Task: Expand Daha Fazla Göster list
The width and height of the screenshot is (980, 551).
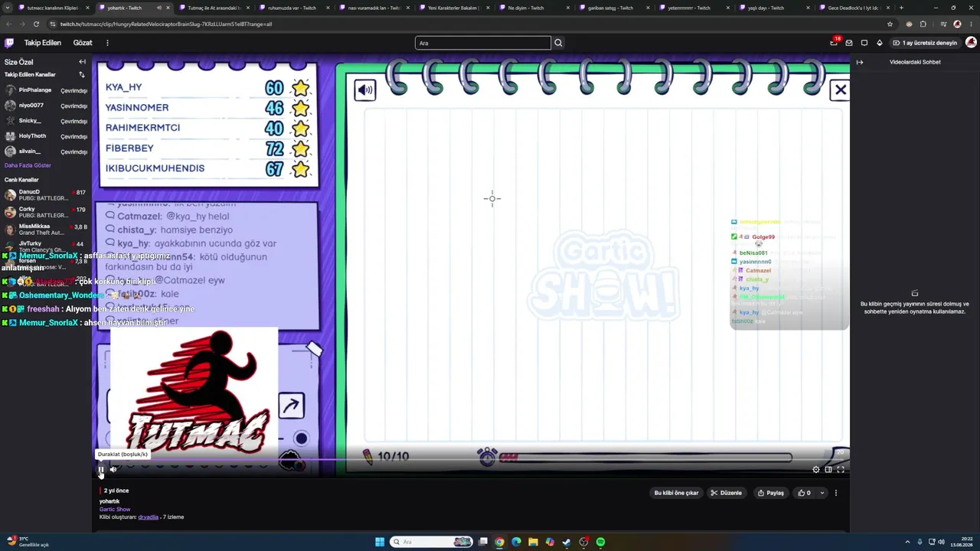Action: click(28, 165)
